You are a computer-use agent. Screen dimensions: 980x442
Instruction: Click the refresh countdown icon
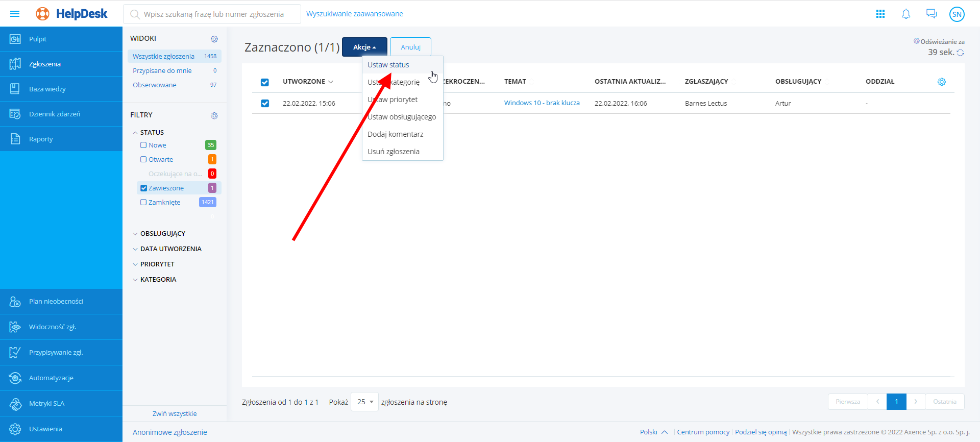961,53
